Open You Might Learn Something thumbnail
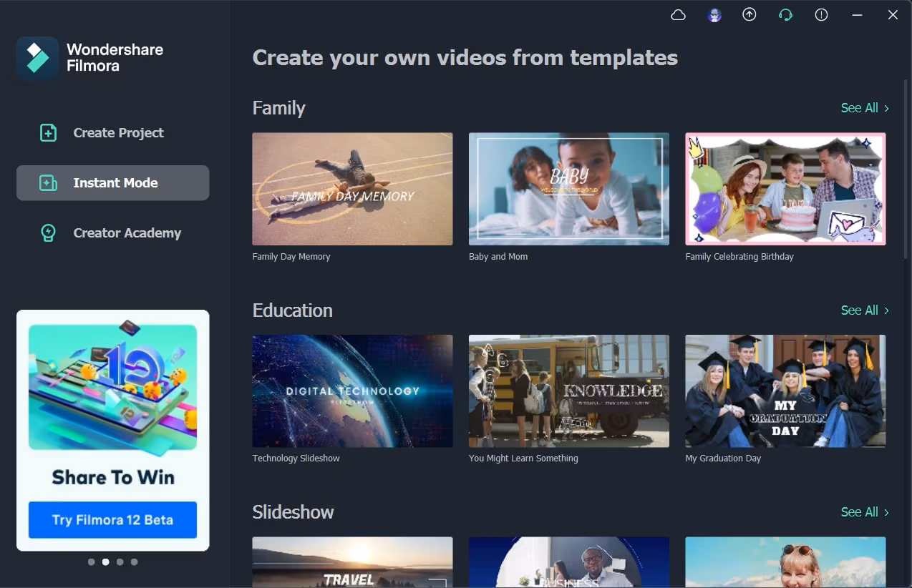The image size is (912, 588). click(569, 391)
